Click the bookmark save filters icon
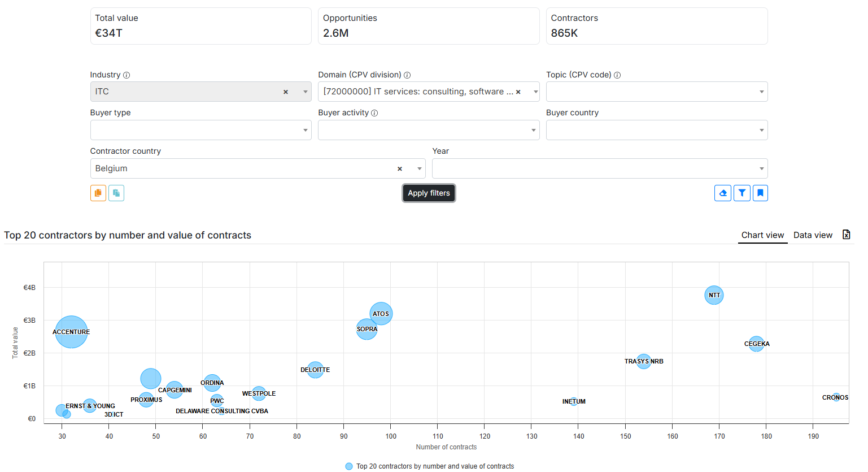Image resolution: width=868 pixels, height=472 pixels. pos(760,193)
